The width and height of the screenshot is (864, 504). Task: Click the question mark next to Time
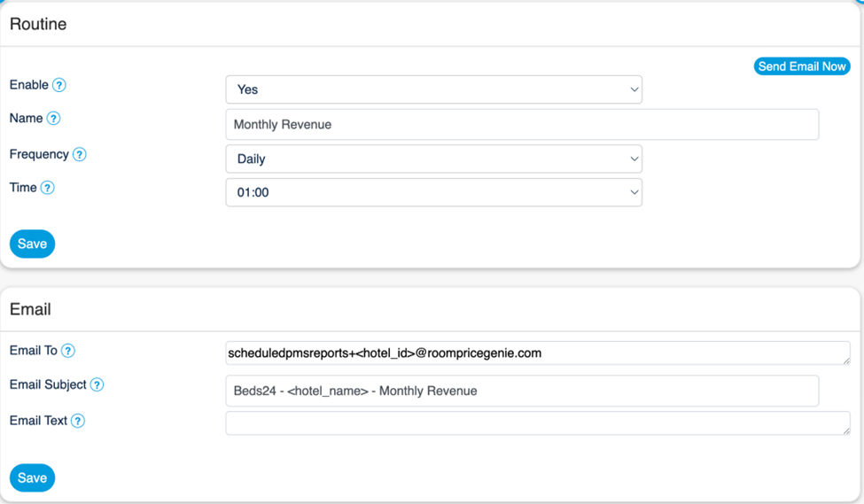pyautogui.click(x=48, y=188)
